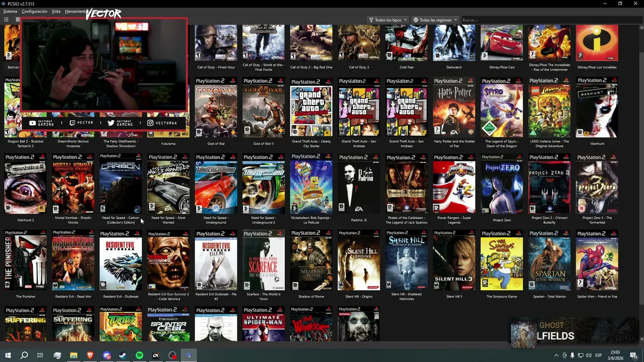Screen dimensions: 644x362
Task: Select the Splinter Cell Chaos Theory cover
Action: click(168, 324)
